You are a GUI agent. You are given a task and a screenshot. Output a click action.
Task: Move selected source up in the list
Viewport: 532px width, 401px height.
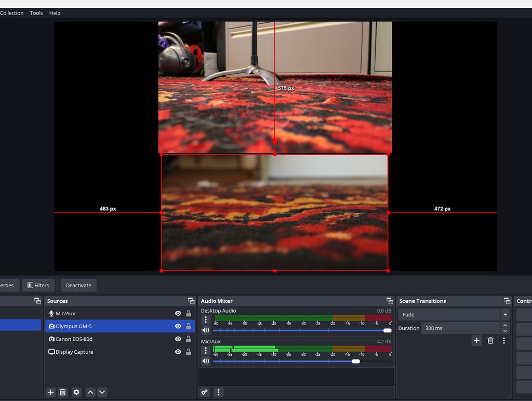[x=90, y=392]
